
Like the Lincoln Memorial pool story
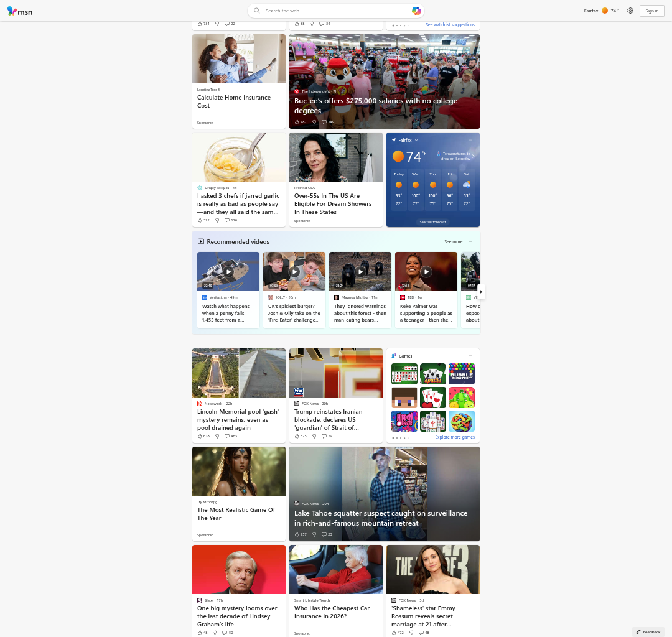[x=203, y=436]
